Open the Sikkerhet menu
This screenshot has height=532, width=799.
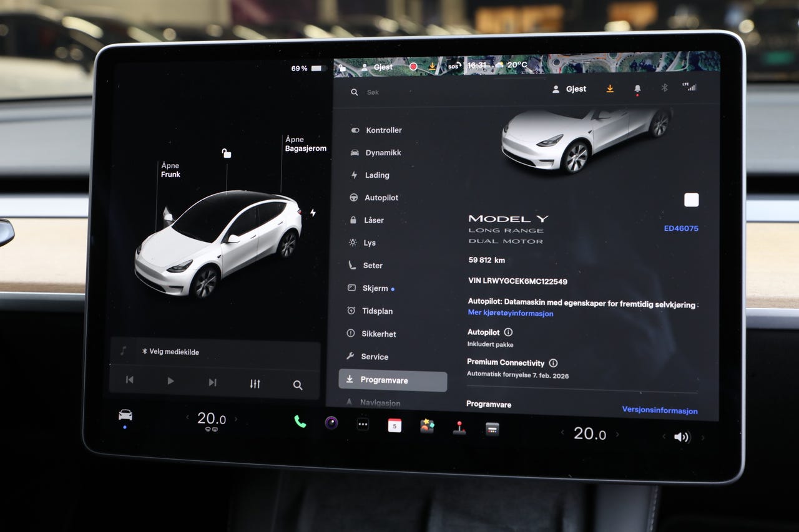[371, 334]
